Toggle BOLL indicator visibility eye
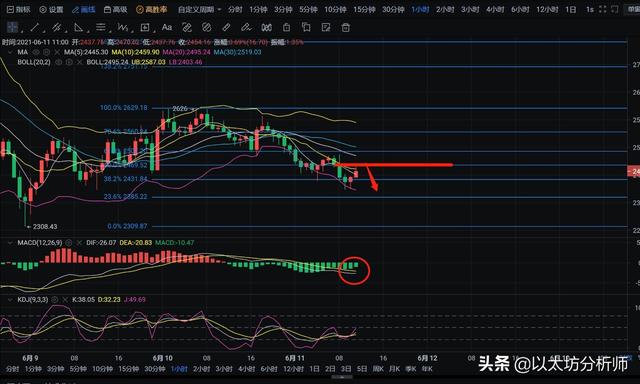640x384 pixels. (x=58, y=62)
